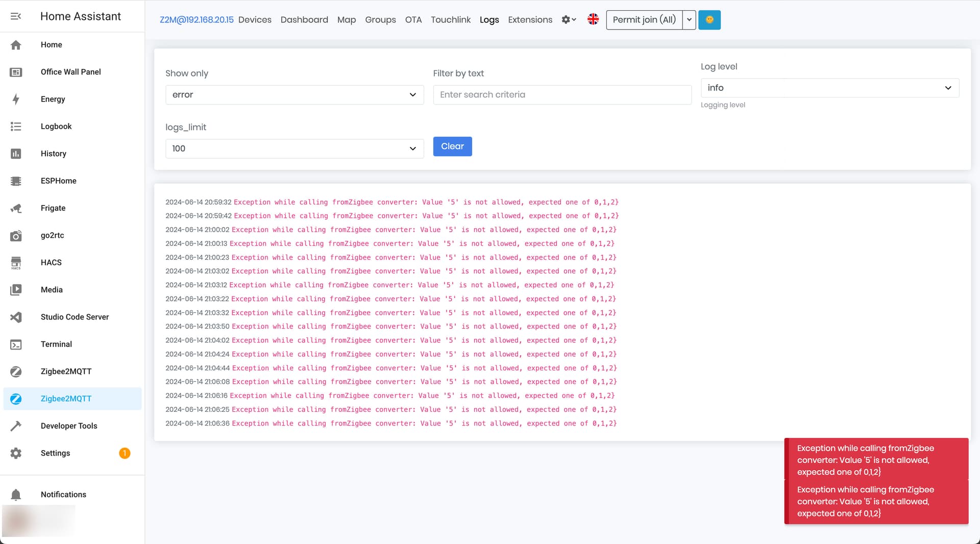
Task: Open the Touchlink tab
Action: [451, 19]
